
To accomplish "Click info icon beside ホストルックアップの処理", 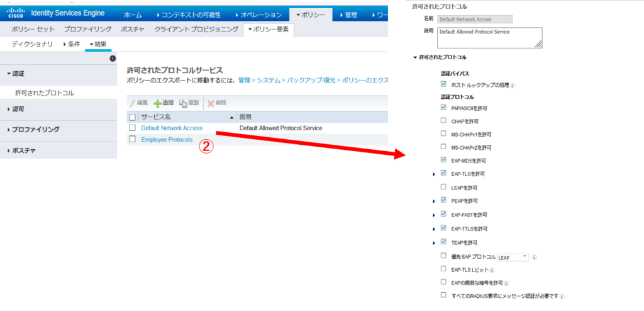I will [513, 85].
